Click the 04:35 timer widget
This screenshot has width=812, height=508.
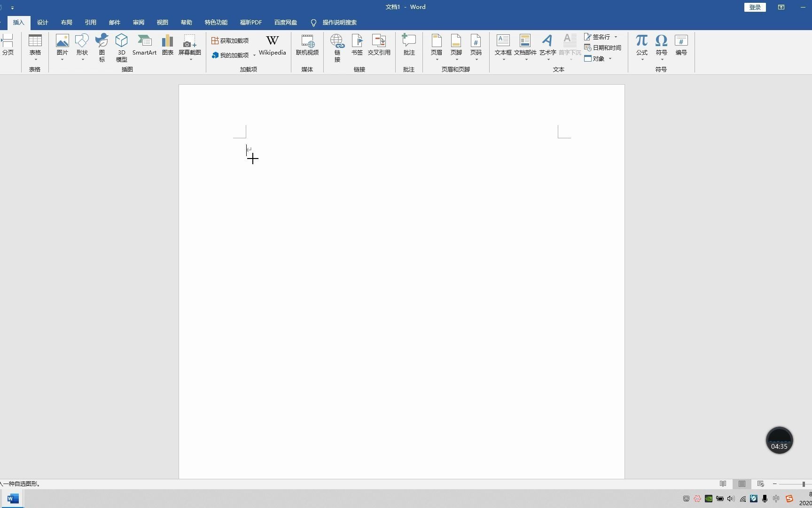pyautogui.click(x=780, y=441)
